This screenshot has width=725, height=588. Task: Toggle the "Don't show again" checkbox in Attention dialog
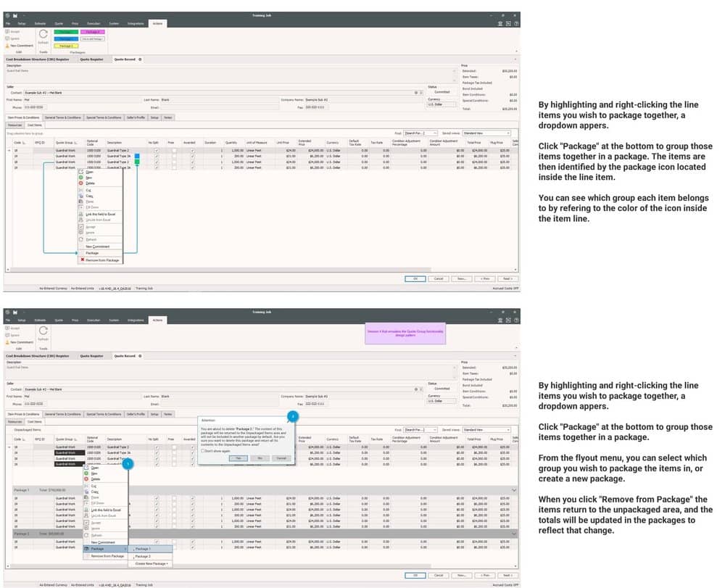tap(202, 450)
